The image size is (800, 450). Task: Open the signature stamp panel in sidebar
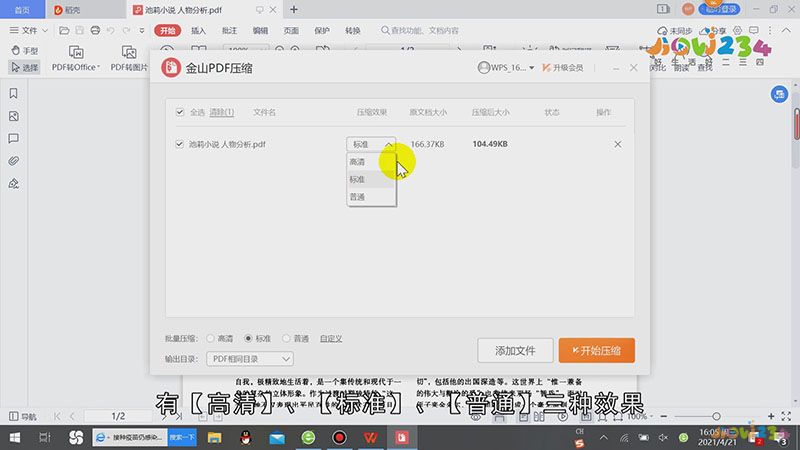(x=14, y=184)
